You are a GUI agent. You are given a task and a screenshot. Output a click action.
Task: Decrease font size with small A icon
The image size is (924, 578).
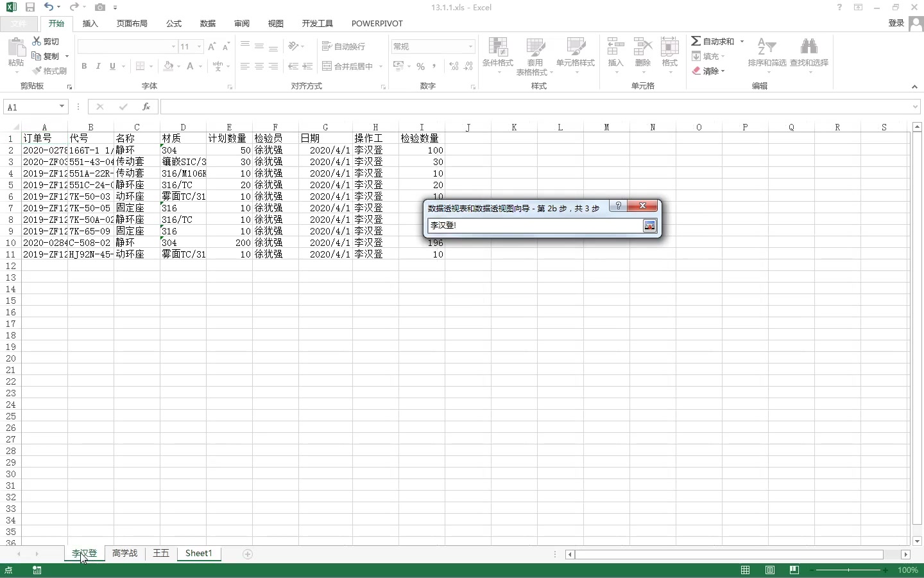[x=226, y=46]
